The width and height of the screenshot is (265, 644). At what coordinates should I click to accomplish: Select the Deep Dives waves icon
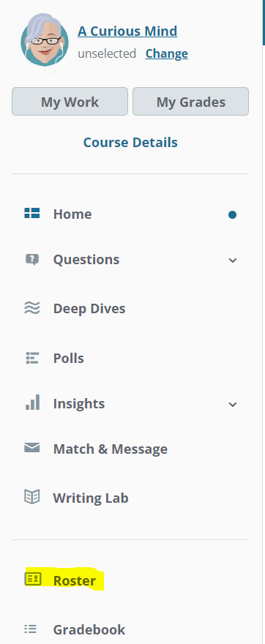(32, 308)
